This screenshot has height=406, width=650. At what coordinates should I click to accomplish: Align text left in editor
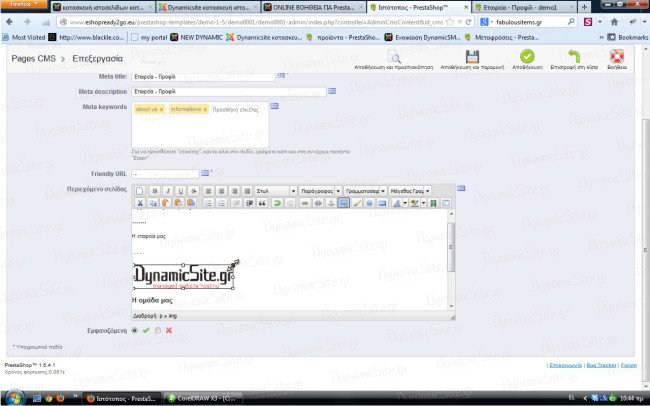click(x=208, y=191)
